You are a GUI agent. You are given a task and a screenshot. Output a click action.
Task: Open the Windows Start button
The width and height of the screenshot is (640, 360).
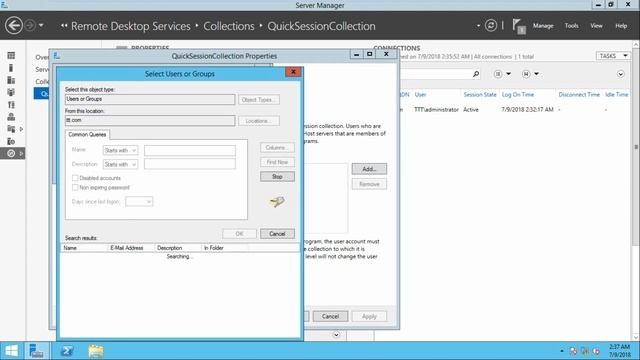point(11,351)
